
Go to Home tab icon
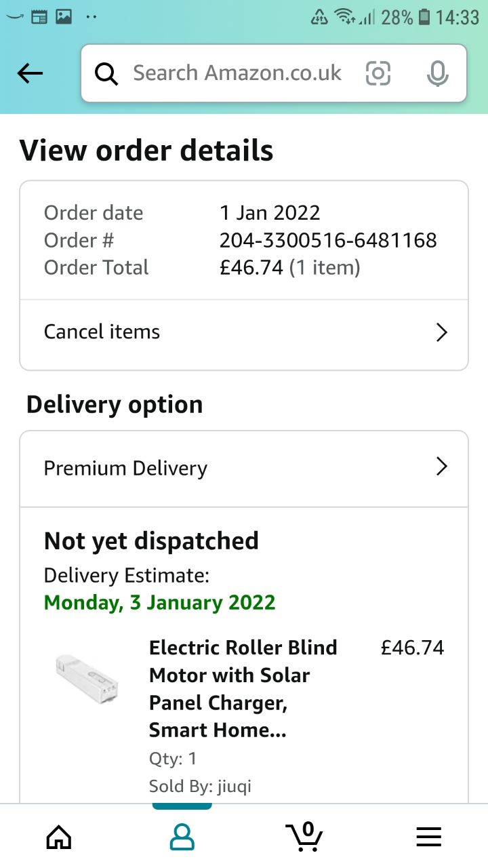coord(59,837)
